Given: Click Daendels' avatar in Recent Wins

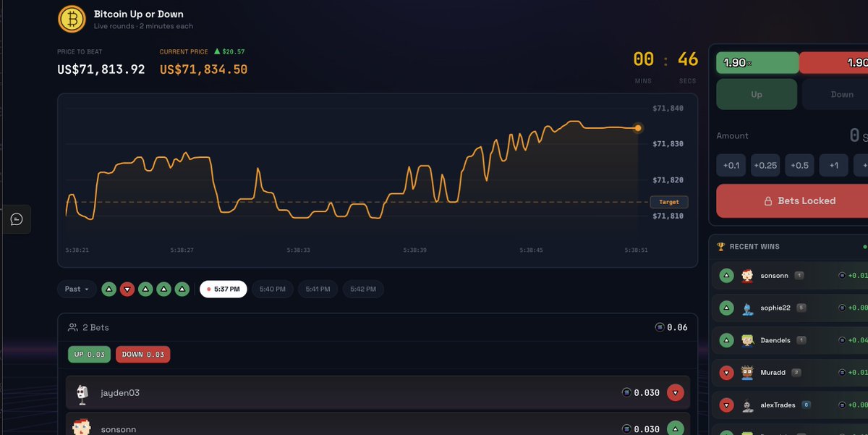Looking at the screenshot, I should coord(747,340).
